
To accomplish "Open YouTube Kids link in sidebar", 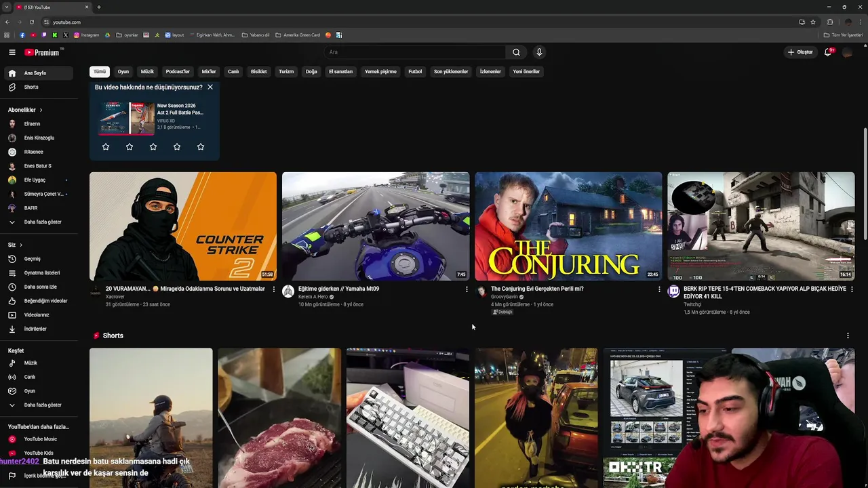I will [37, 453].
